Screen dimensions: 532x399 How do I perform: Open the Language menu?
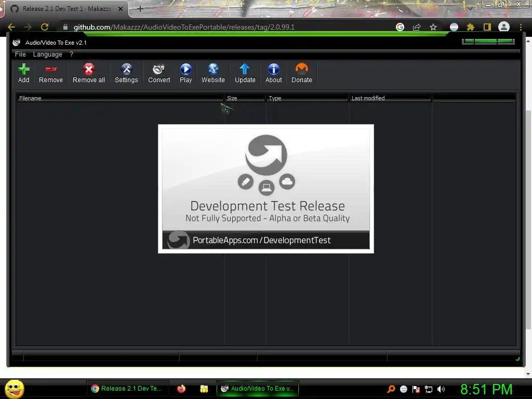tap(47, 54)
